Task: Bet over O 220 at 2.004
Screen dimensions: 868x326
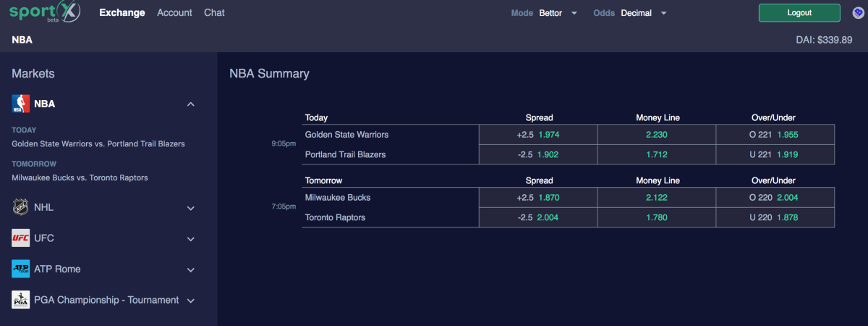Action: click(x=775, y=197)
